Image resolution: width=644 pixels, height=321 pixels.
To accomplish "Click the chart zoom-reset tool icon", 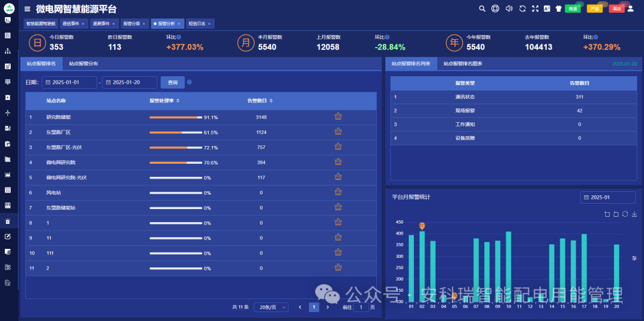I will click(x=615, y=214).
